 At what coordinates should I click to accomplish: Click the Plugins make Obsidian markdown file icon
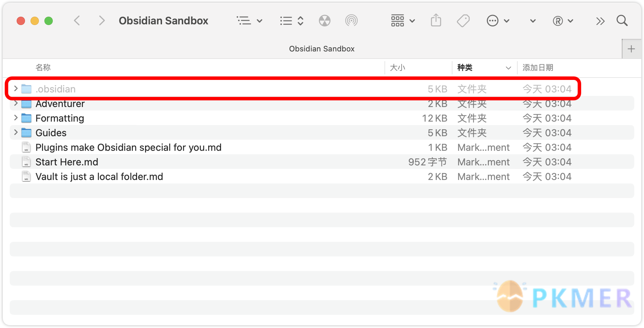click(x=26, y=147)
